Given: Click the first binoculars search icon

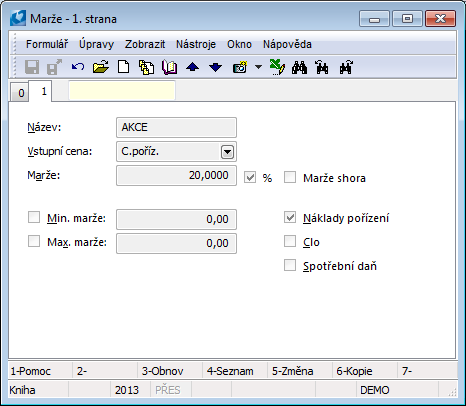Looking at the screenshot, I should click(x=299, y=67).
